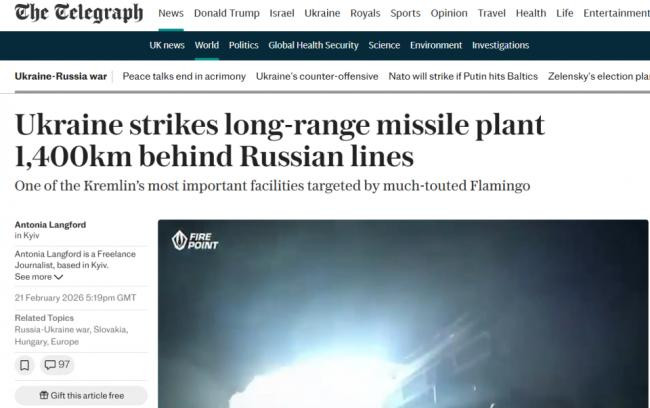Open Nato will strike if Putin hits Baltics
Viewport: 650px width, 408px height.
tap(463, 76)
